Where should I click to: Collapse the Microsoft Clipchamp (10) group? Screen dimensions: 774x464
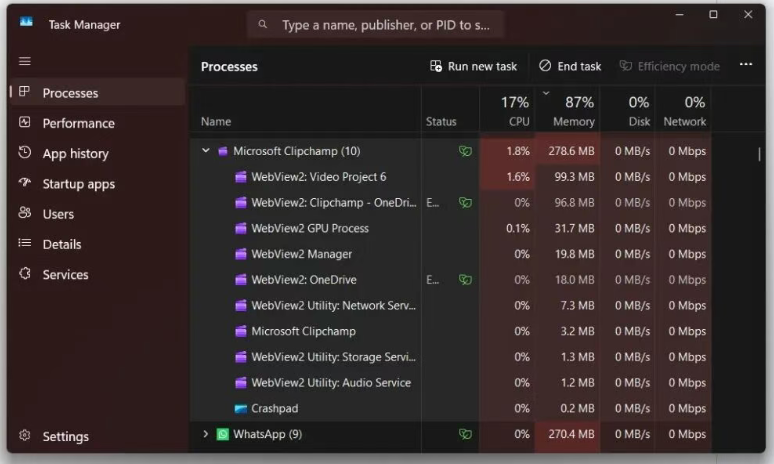(206, 151)
